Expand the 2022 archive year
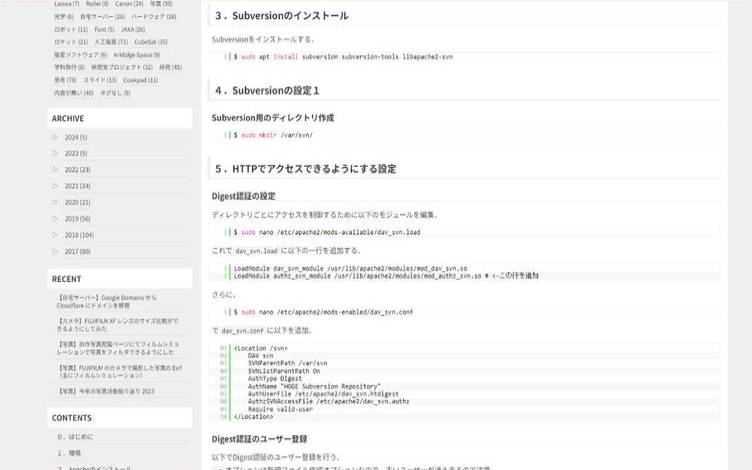Image resolution: width=752 pixels, height=470 pixels. point(77,170)
